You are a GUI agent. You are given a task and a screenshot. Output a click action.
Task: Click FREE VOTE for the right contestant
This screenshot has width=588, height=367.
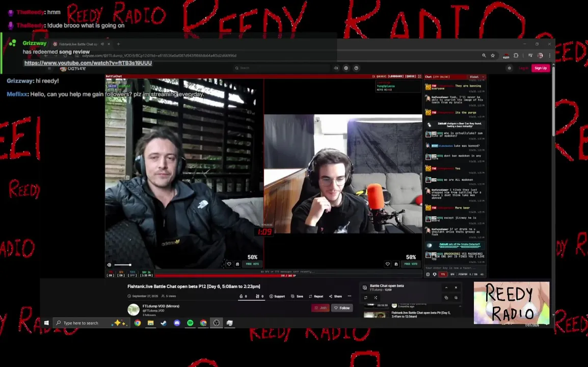coord(411,264)
